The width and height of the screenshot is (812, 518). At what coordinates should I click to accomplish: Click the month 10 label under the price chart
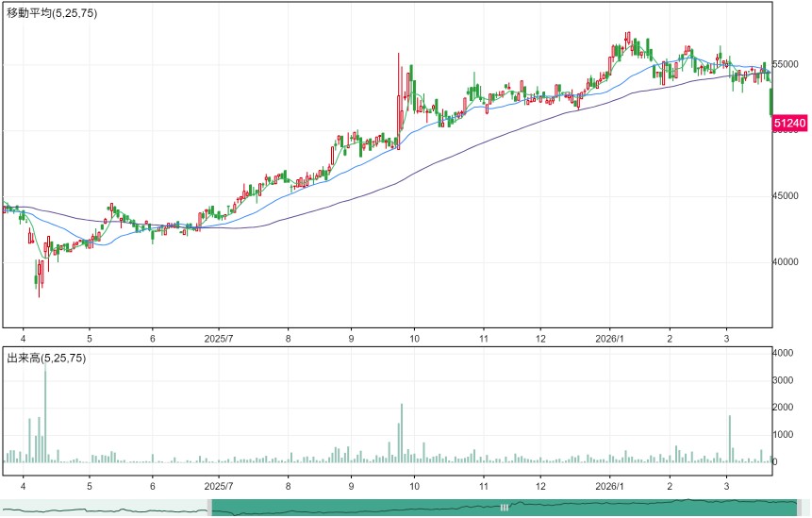[x=414, y=339]
